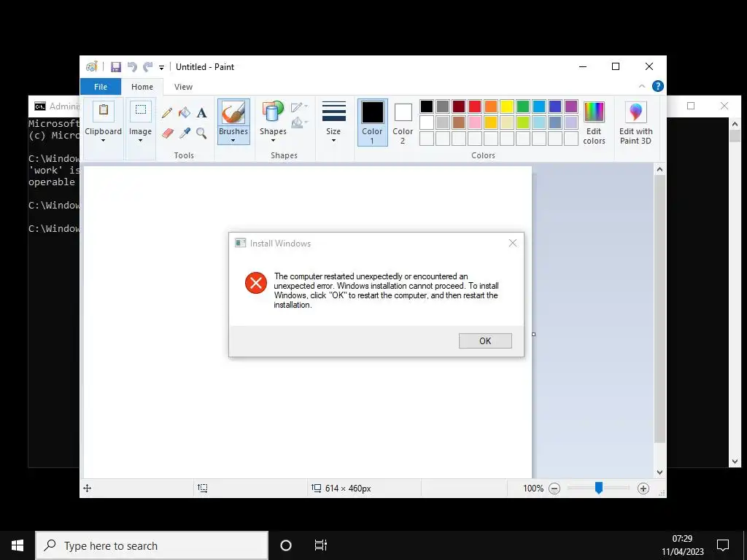Select the Magnifier tool
Image resolution: width=747 pixels, height=560 pixels.
[201, 133]
